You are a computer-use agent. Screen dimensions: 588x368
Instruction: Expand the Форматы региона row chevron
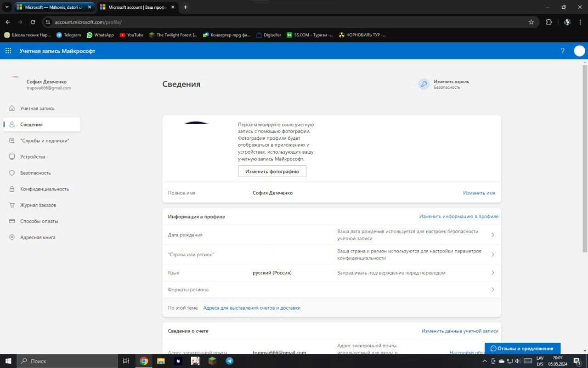pos(492,290)
